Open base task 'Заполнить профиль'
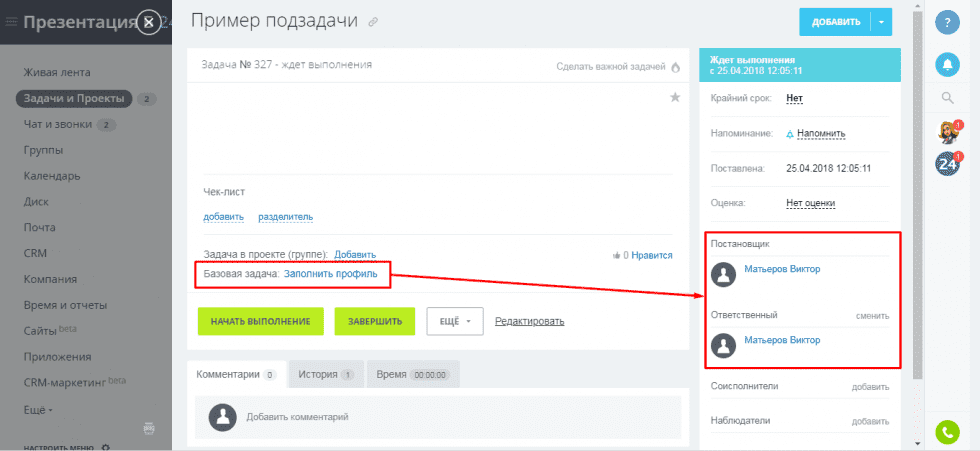The height and width of the screenshot is (451, 980). point(331,274)
